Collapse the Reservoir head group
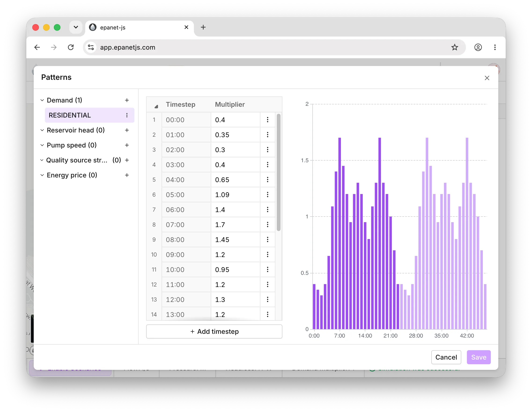This screenshot has width=532, height=412. pos(42,130)
